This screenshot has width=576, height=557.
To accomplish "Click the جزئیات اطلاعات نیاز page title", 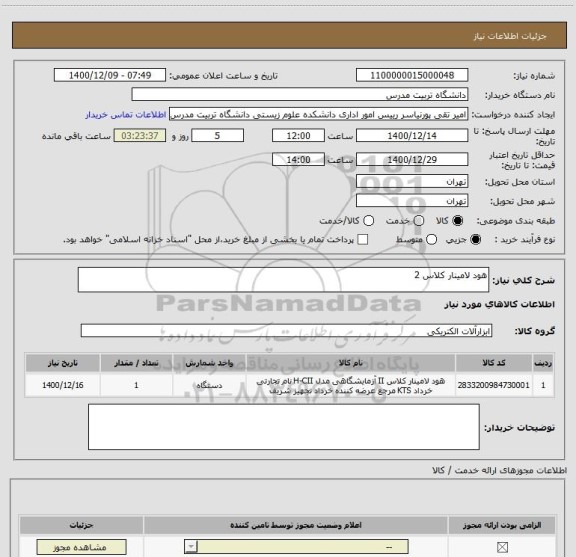I will point(510,36).
